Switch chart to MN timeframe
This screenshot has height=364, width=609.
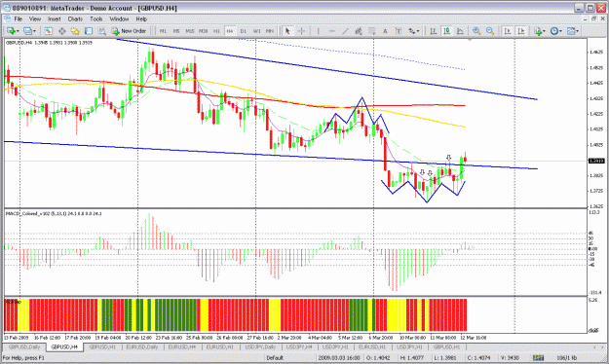click(x=270, y=31)
